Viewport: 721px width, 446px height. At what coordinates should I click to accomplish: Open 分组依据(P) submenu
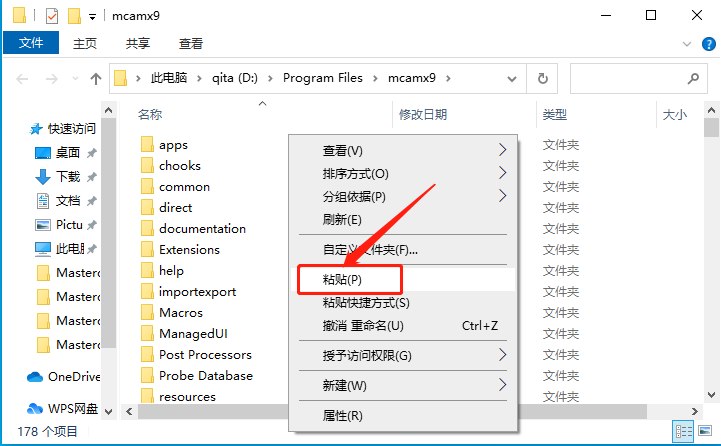(402, 196)
